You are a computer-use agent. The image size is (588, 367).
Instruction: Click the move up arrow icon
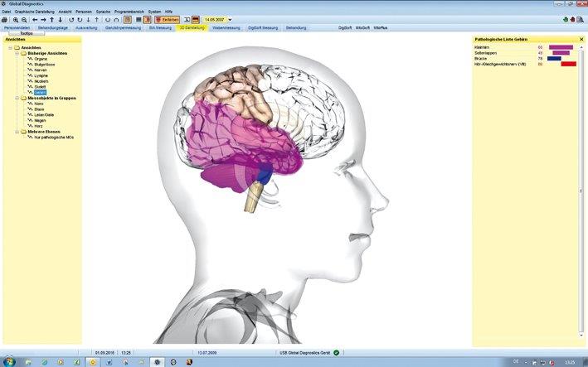tap(51, 19)
